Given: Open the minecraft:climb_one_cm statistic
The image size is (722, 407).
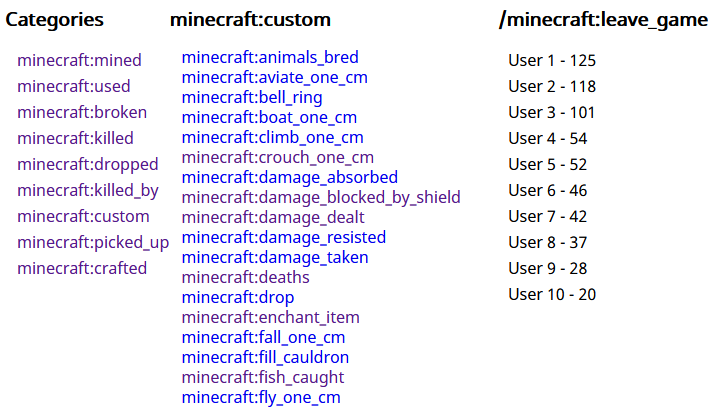Looking at the screenshot, I should [273, 137].
